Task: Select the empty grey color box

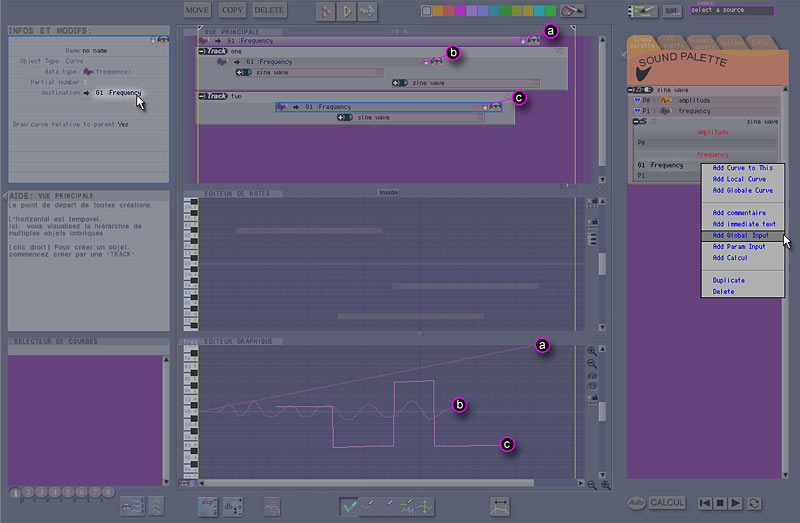Action: click(427, 11)
